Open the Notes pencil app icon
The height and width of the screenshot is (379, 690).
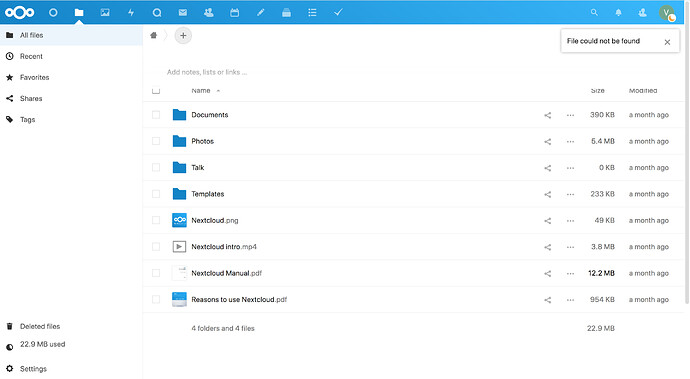(x=261, y=12)
